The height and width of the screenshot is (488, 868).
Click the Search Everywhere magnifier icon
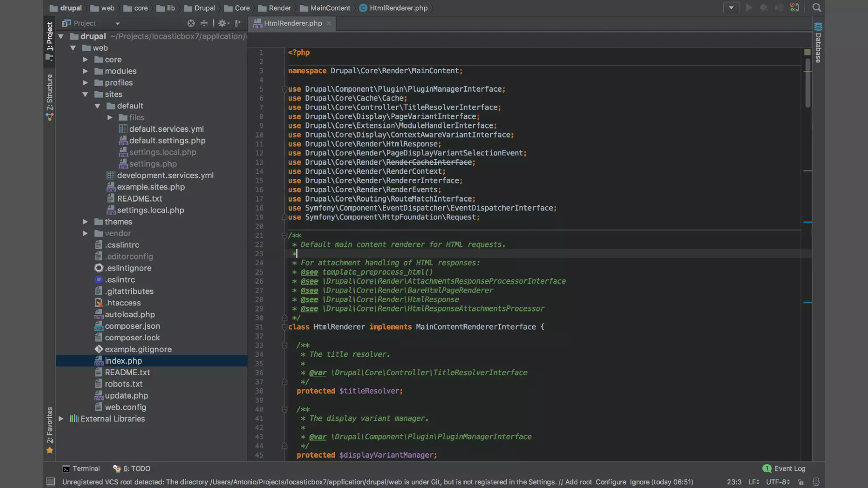[816, 8]
